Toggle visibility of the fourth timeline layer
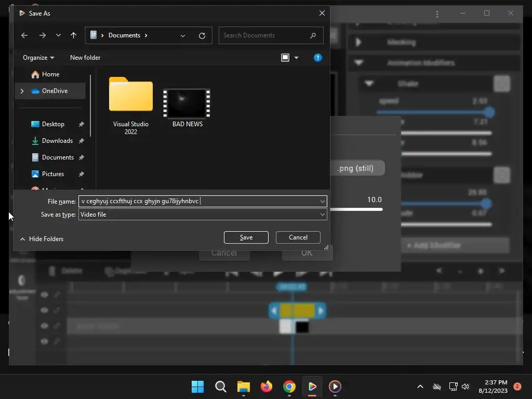 [45, 341]
